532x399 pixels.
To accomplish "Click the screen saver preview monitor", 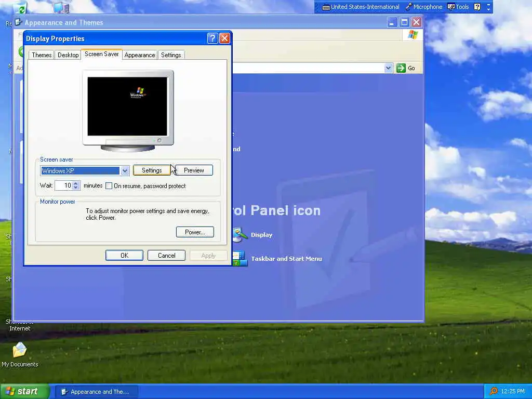I will (128, 111).
